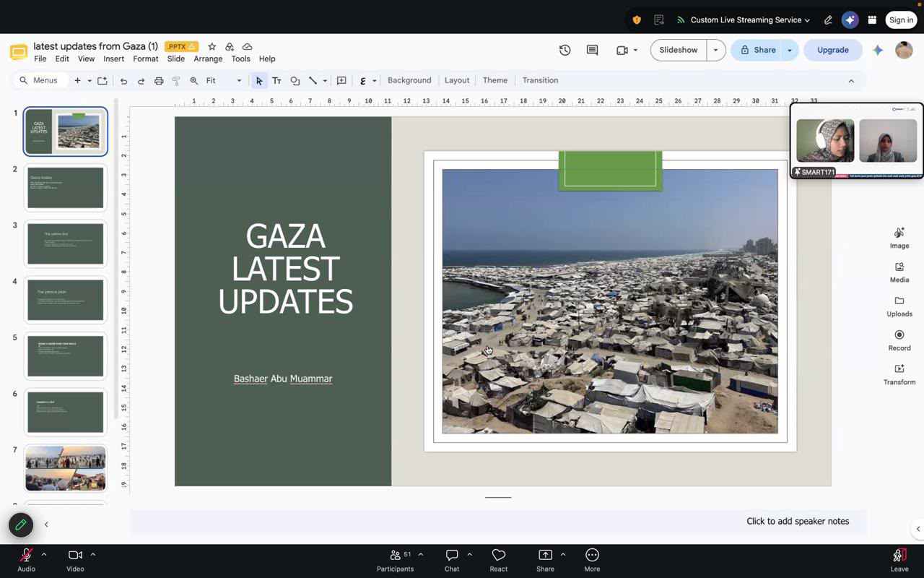Open the Format menu
The height and width of the screenshot is (578, 924).
click(x=145, y=59)
